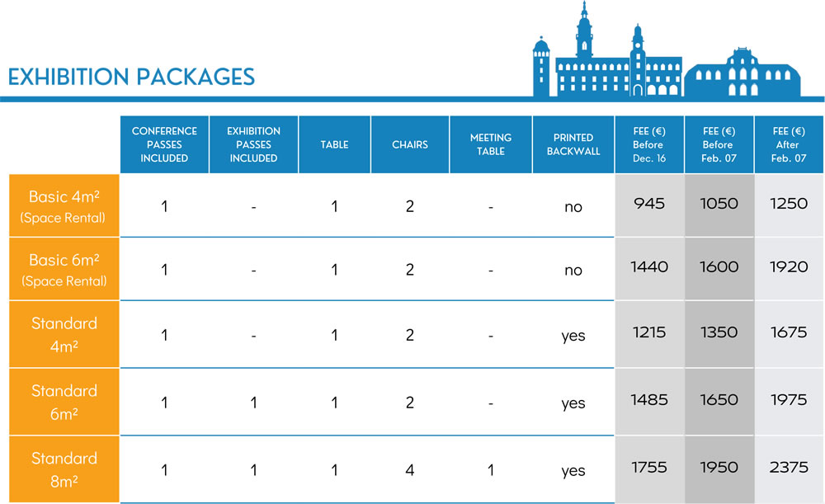Select the Fee Before Dec. 16 header

(649, 144)
